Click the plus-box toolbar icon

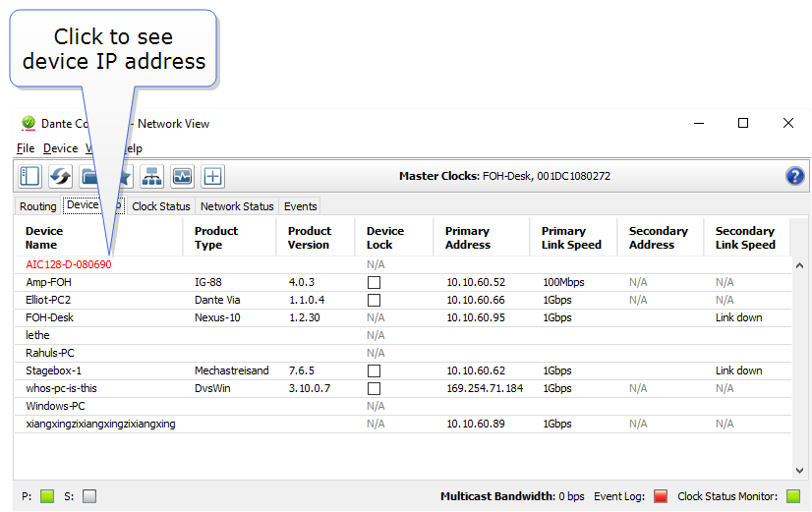pos(213,176)
